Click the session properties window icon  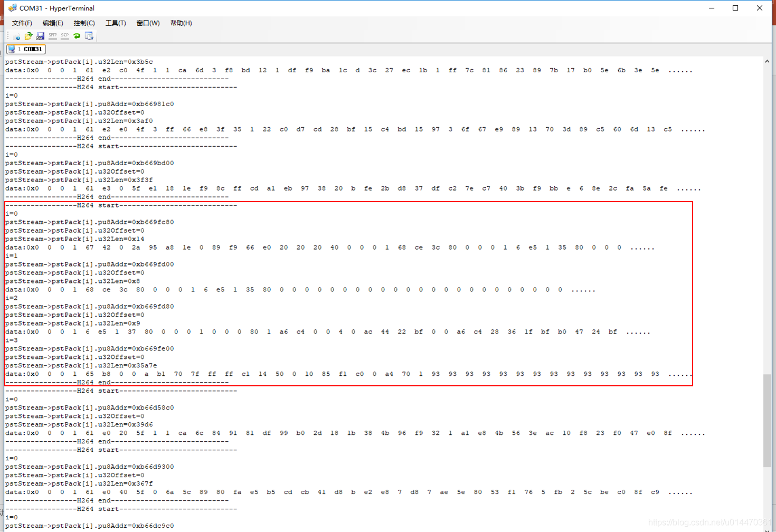point(89,36)
